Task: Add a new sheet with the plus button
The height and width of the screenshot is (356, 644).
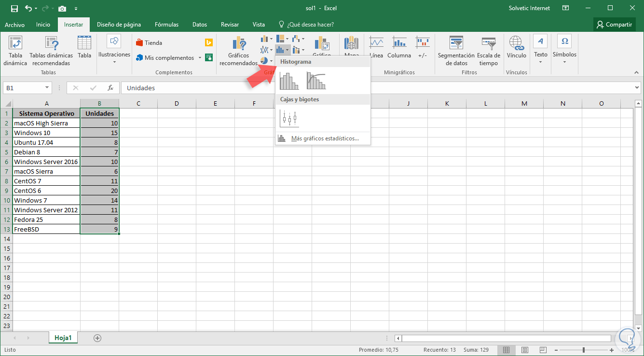Action: coord(97,338)
